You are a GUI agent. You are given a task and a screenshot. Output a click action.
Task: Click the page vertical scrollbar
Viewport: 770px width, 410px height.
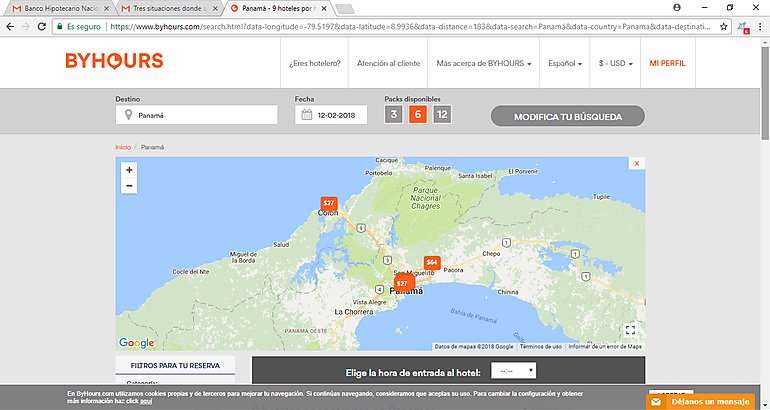(x=765, y=93)
